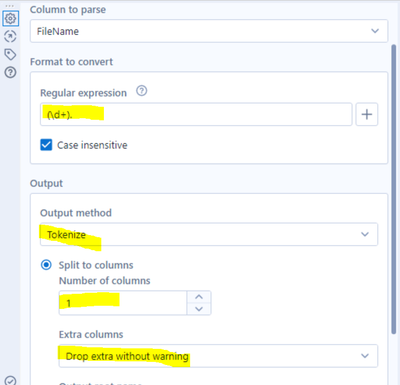
Task: Select the Split to columns radio button
Action: (46, 265)
